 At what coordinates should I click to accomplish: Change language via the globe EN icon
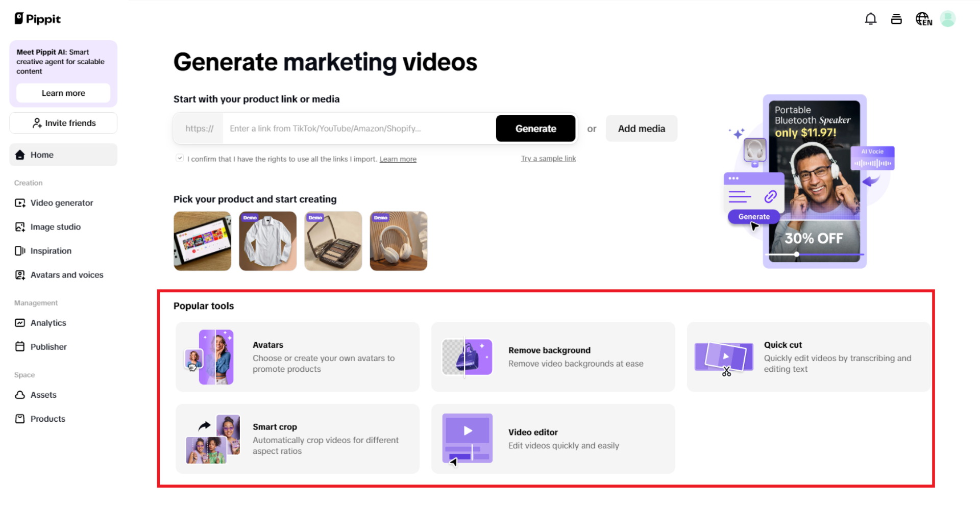click(923, 19)
